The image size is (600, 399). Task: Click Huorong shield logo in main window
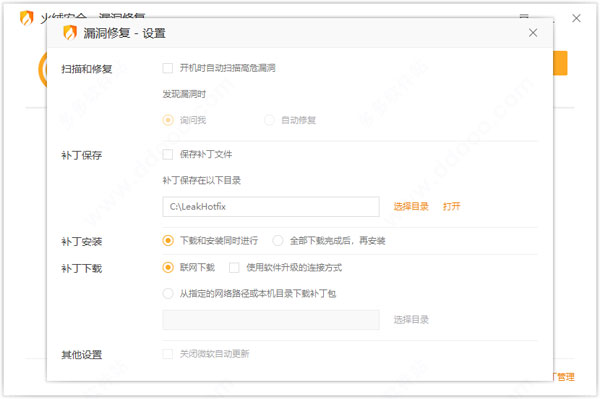click(26, 18)
